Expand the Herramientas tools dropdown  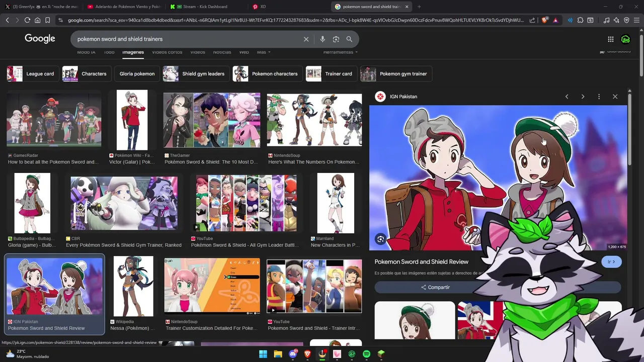341,52
